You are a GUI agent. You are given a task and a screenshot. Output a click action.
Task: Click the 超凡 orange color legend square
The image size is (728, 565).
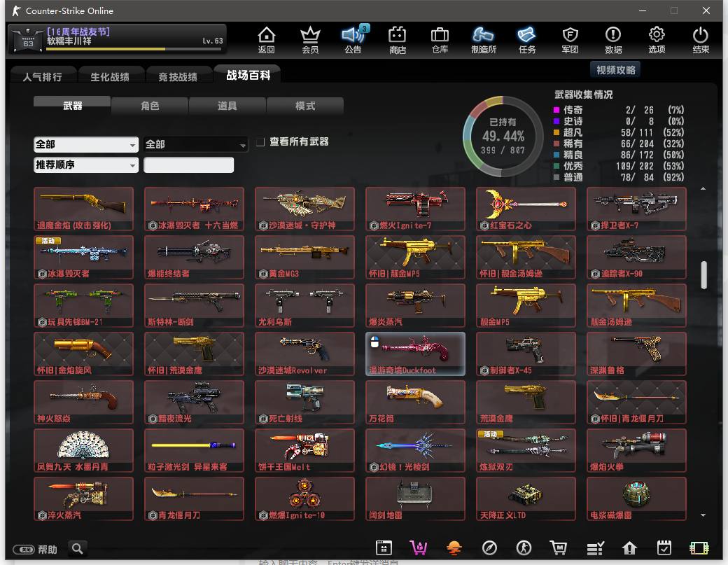coord(556,132)
